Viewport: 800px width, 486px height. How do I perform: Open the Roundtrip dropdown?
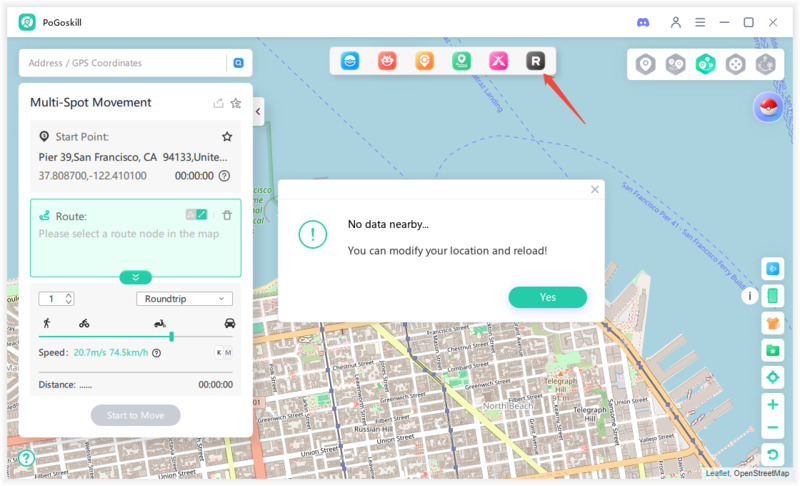[184, 299]
